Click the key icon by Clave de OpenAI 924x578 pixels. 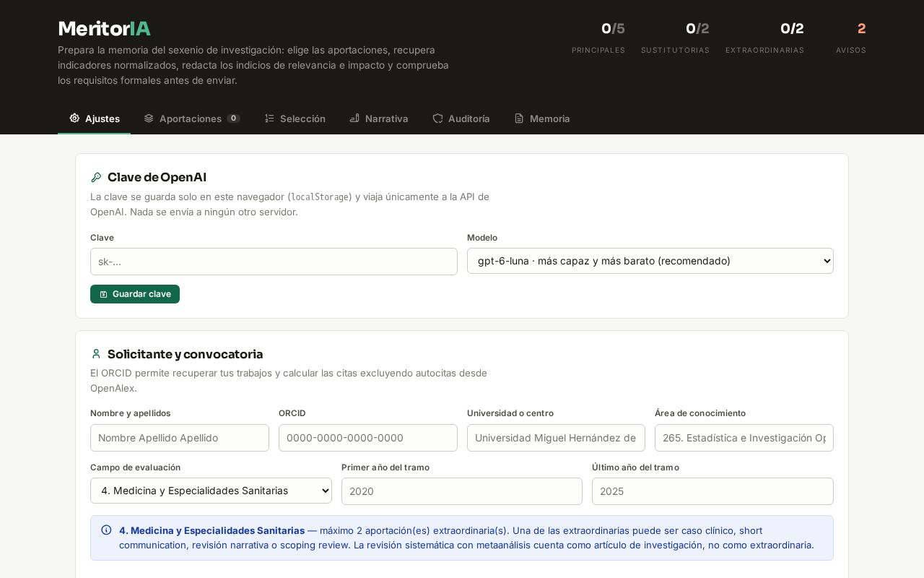click(x=96, y=177)
